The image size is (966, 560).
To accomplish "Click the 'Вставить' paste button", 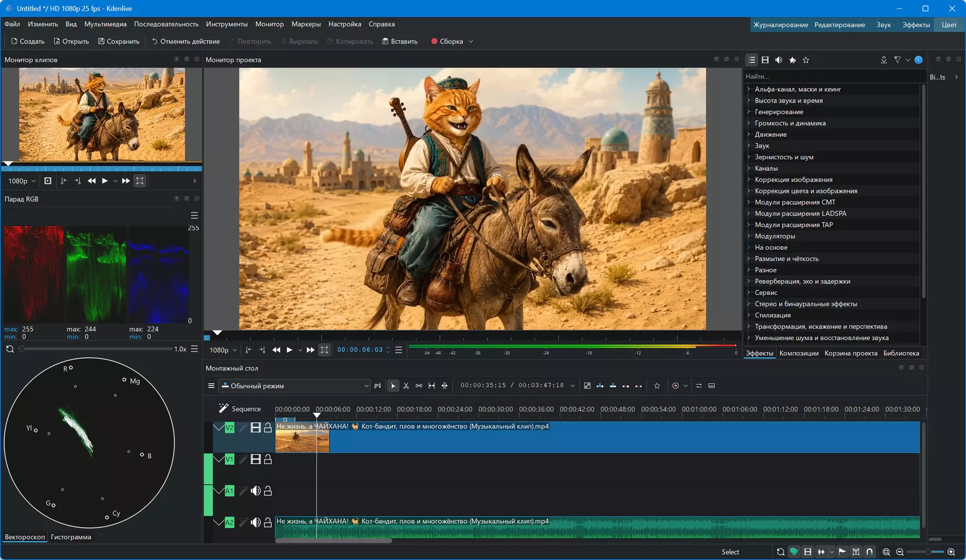I will (400, 41).
